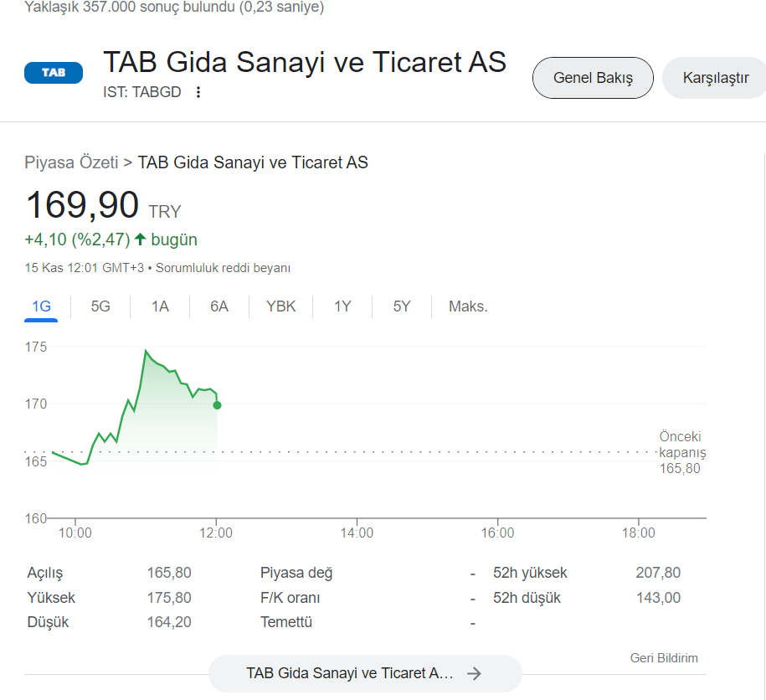This screenshot has width=766, height=700.
Task: Open Sorumluluk reddi beyanı disclaimer link
Action: pyautogui.click(x=223, y=268)
